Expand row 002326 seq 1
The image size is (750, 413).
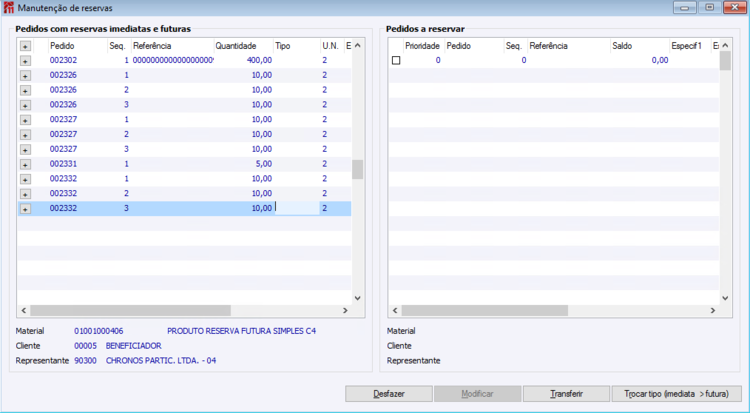point(25,76)
